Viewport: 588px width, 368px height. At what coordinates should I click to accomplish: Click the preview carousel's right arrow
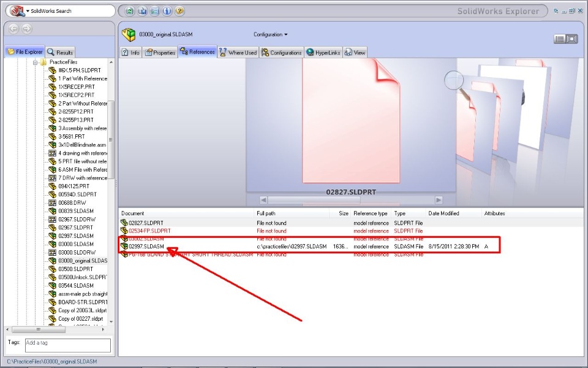point(439,200)
